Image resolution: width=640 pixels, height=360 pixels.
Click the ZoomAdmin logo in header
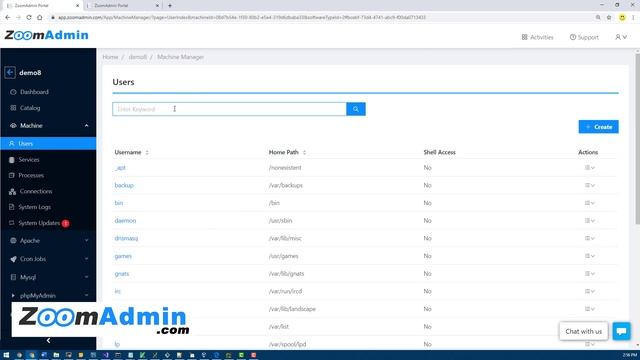click(47, 35)
